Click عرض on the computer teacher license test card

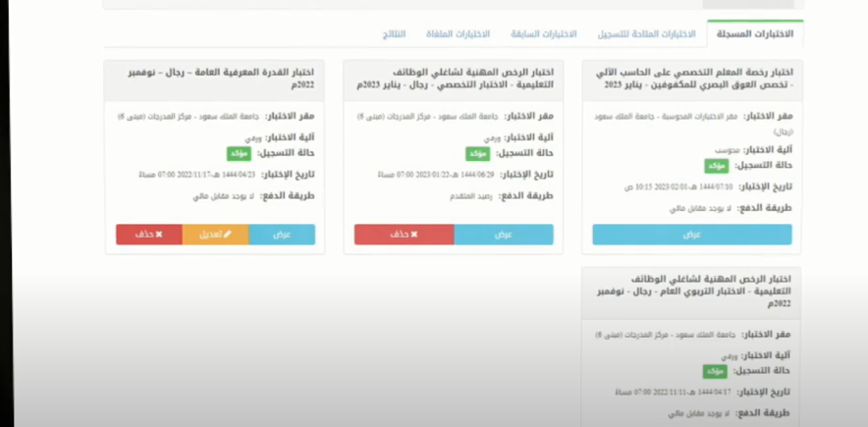pyautogui.click(x=691, y=235)
